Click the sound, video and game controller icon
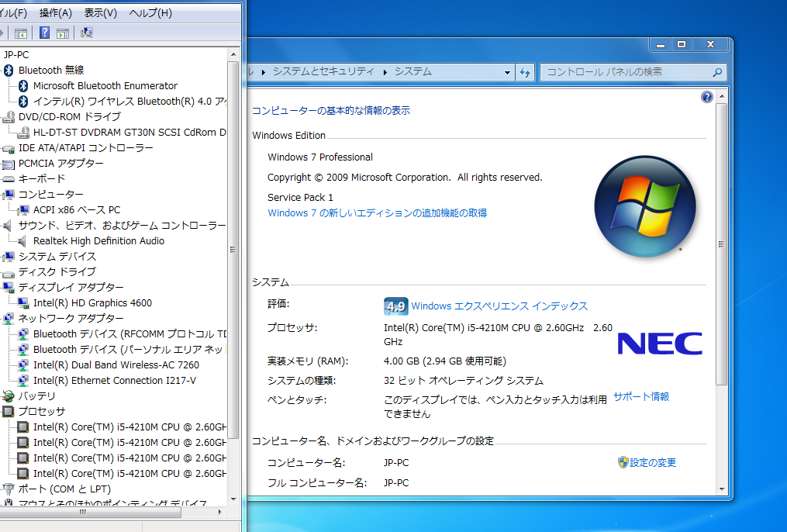The width and height of the screenshot is (787, 532). coord(7,226)
